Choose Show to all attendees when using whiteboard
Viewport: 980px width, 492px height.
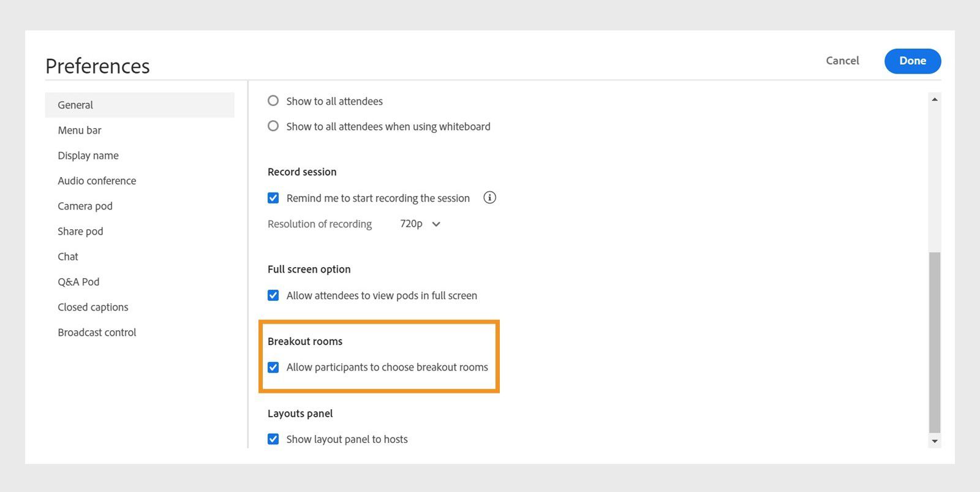pos(273,126)
